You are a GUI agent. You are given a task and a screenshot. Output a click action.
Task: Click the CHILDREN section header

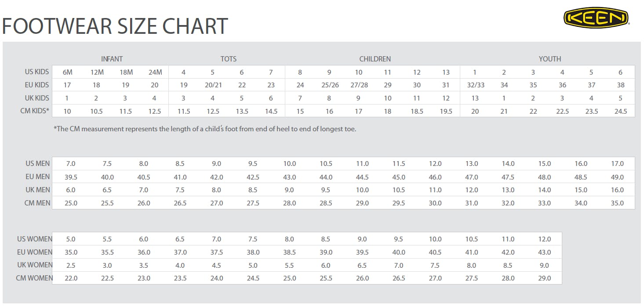[375, 59]
